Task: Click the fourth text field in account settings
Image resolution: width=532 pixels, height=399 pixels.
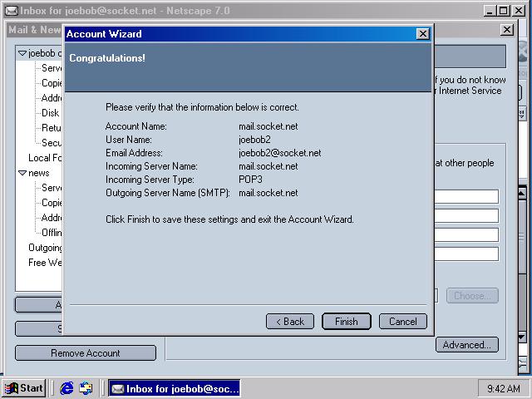Action: pyautogui.click(x=466, y=254)
